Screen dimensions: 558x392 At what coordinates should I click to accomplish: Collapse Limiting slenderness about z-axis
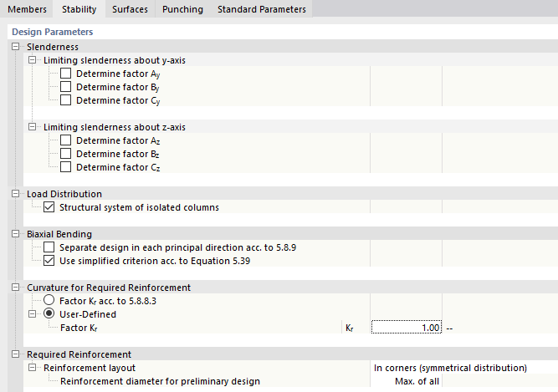[33, 127]
